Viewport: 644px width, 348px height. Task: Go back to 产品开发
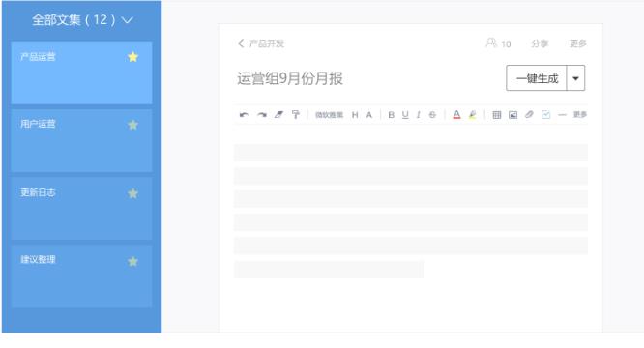[x=261, y=43]
